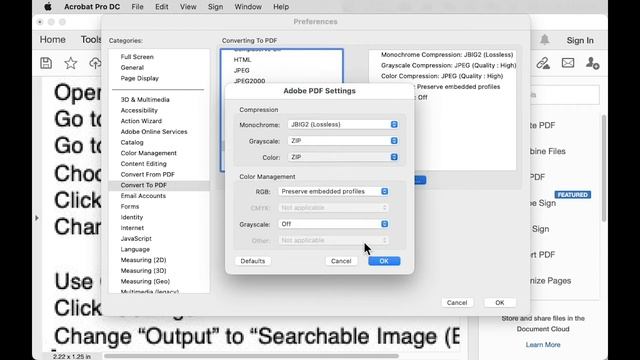The image size is (640, 360).
Task: Click the right tools panel vertical scrollbar
Action: click(604, 168)
